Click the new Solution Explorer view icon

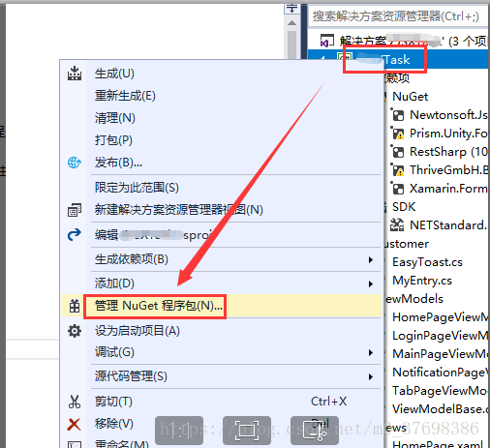point(75,210)
